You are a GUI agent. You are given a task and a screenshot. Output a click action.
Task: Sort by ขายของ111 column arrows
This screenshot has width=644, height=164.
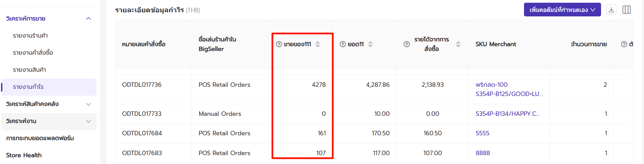tap(318, 44)
